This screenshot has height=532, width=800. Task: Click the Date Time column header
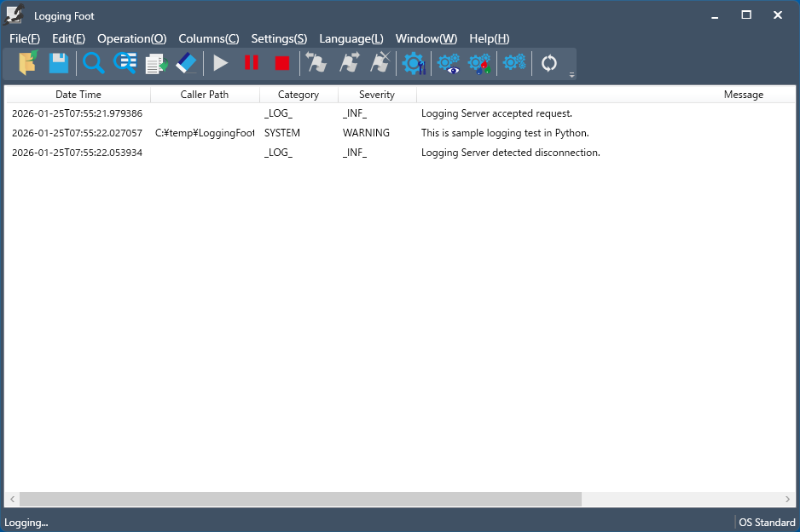pos(78,95)
